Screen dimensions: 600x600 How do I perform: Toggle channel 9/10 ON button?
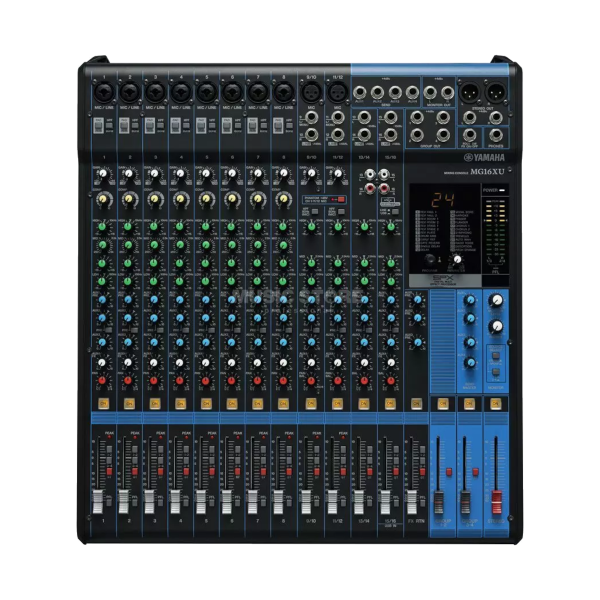click(311, 403)
